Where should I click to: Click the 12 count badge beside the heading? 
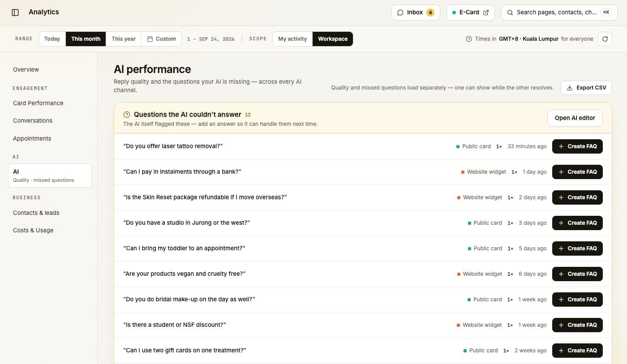click(248, 115)
